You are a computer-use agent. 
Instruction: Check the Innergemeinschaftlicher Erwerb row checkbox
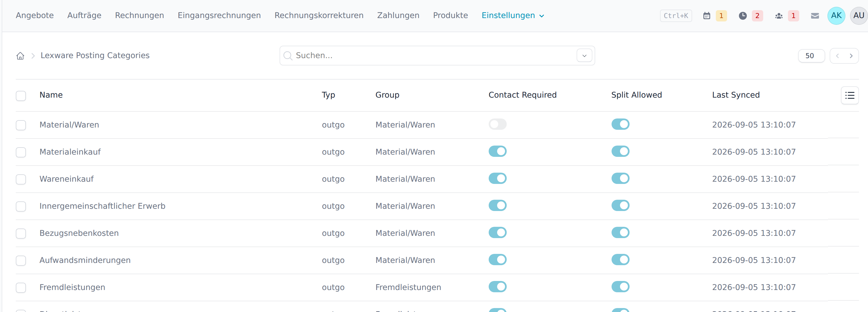21,206
